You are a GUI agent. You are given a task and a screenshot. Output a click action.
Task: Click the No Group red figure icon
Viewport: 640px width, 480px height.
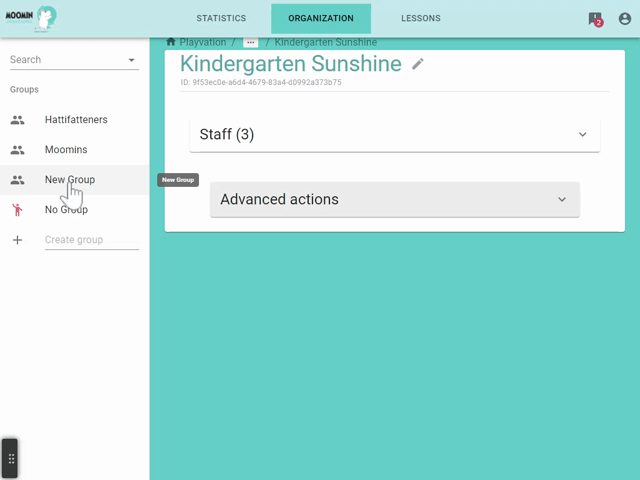click(17, 210)
